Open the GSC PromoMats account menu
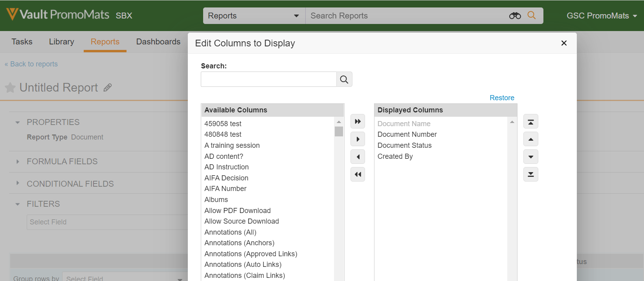The image size is (644, 281). 601,16
